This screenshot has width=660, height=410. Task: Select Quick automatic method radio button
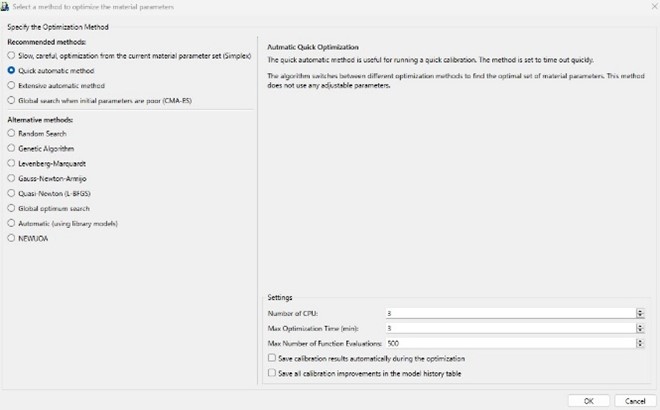11,71
